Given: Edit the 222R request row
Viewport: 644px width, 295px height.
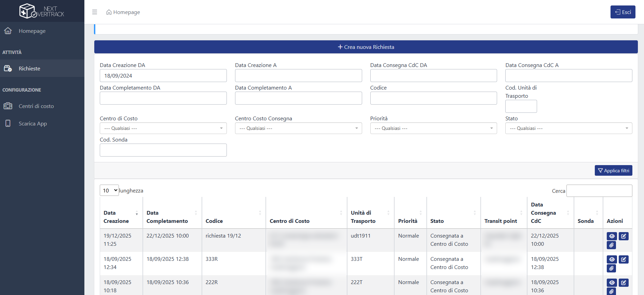Looking at the screenshot, I should 624,283.
